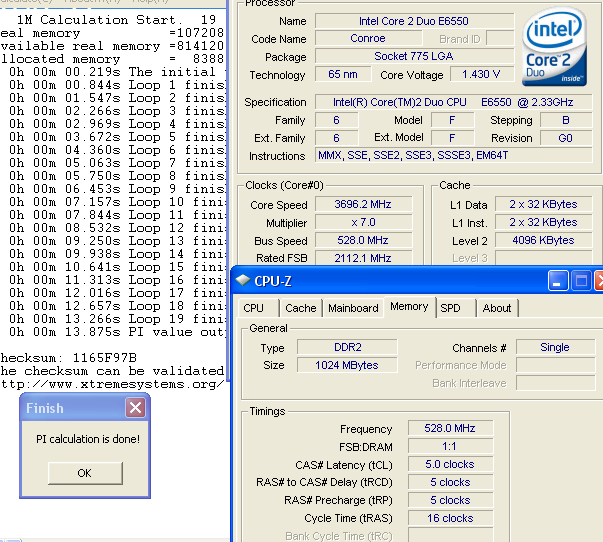This screenshot has width=603, height=542.
Task: Click the L1 Data value 2 x 32 KBytes
Action: coord(543,204)
